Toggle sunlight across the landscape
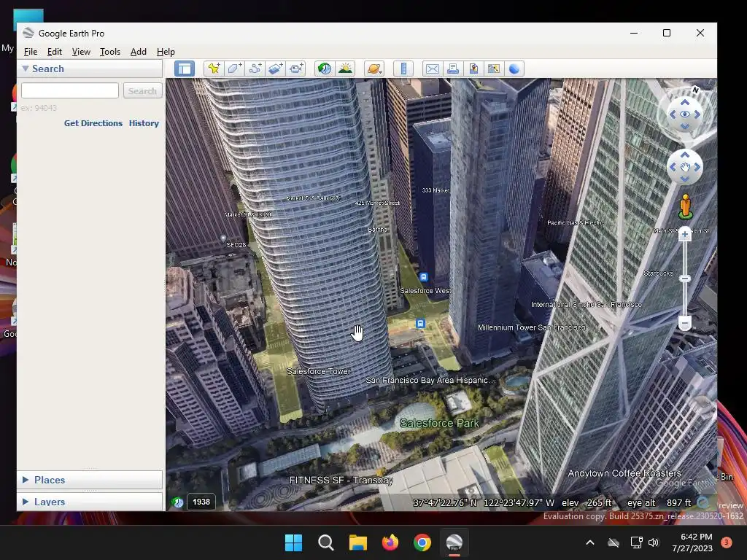The image size is (747, 560). 345,69
